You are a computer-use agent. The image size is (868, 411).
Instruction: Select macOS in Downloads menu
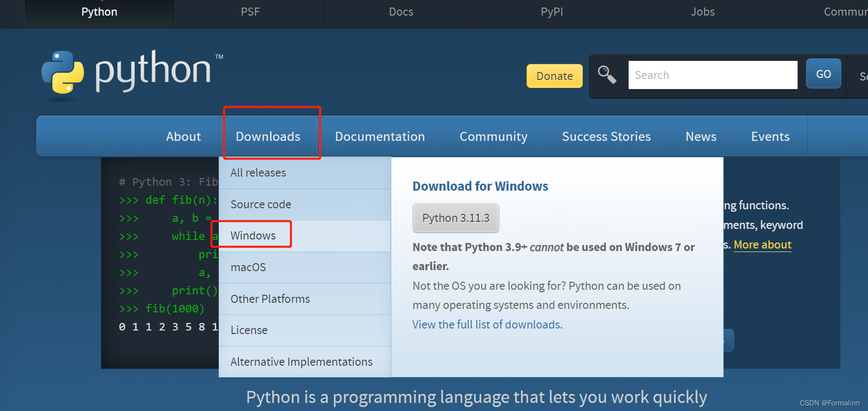305,267
